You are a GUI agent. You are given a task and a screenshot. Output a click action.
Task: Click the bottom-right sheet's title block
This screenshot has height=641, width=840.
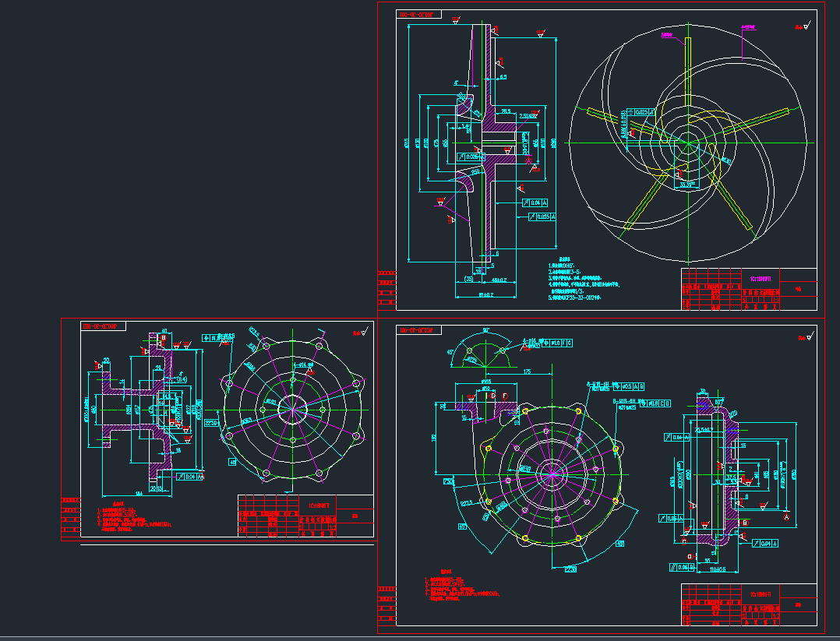click(749, 604)
